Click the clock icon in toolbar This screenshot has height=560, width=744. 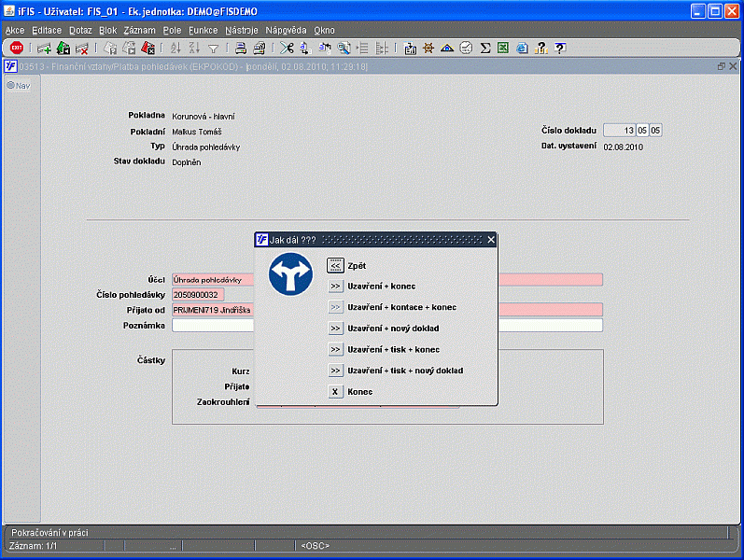pos(466,48)
